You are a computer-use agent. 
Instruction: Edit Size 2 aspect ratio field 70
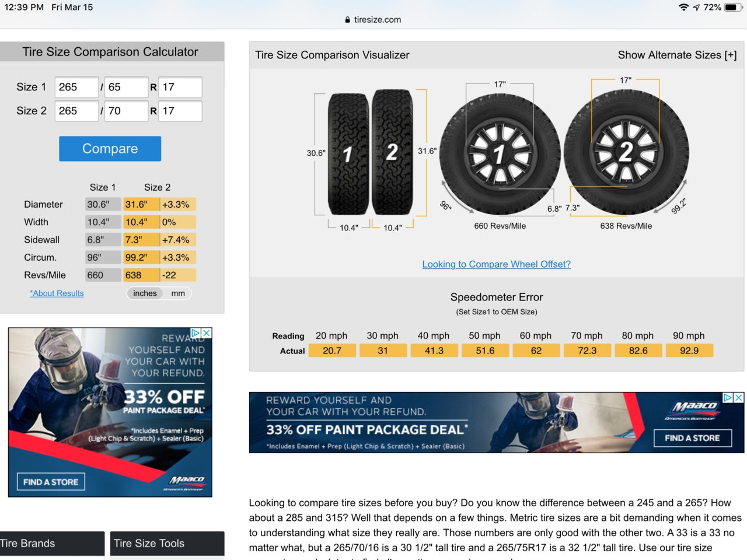point(126,111)
